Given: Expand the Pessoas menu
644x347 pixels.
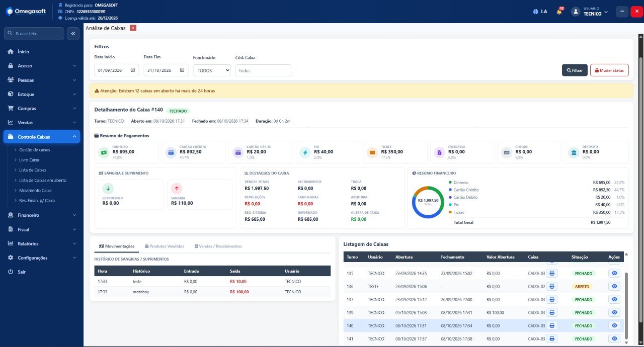Looking at the screenshot, I should [42, 80].
